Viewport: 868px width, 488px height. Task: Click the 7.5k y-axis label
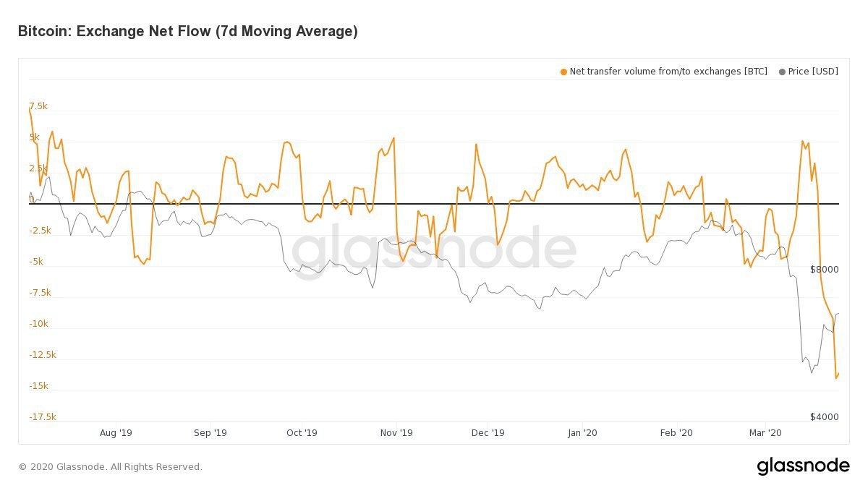pyautogui.click(x=38, y=106)
